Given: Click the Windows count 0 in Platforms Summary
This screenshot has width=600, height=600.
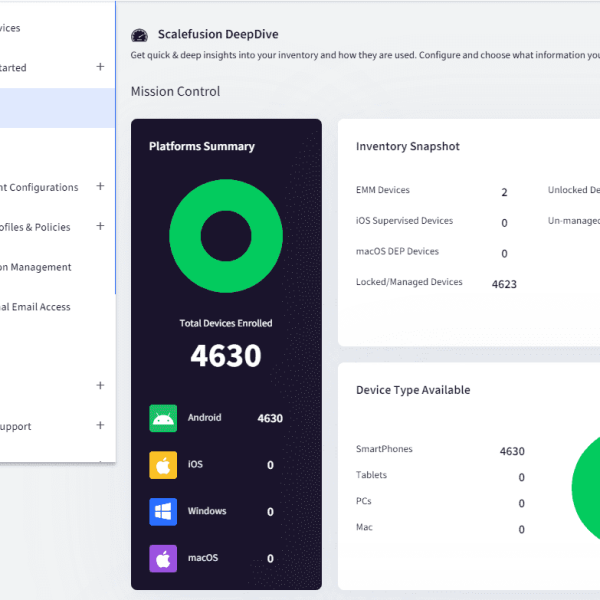Looking at the screenshot, I should tap(270, 512).
